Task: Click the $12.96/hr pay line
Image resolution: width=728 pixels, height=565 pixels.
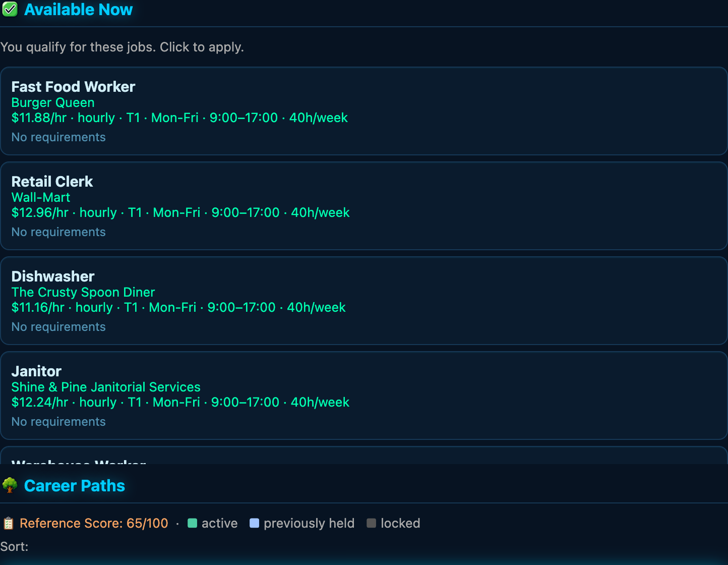Action: click(x=180, y=212)
